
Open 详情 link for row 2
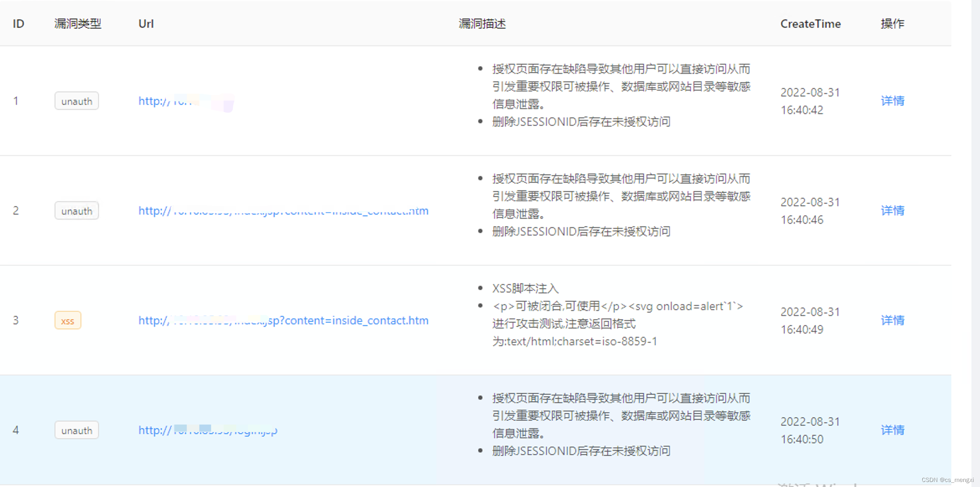coord(892,211)
